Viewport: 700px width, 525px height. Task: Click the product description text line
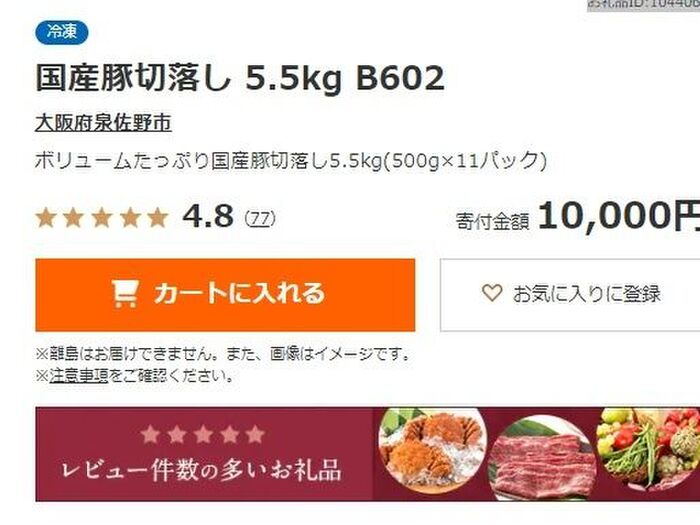click(x=291, y=161)
